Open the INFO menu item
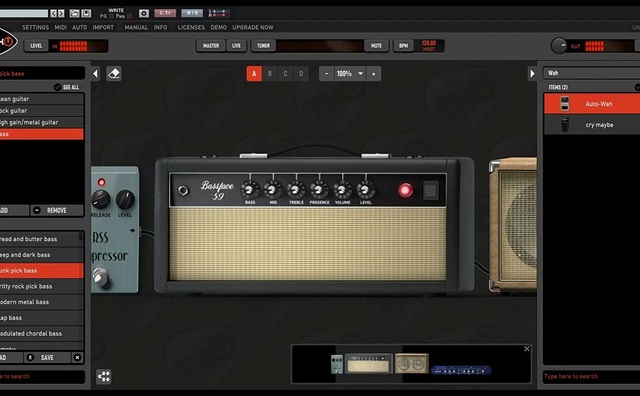The image size is (640, 396). pyautogui.click(x=160, y=27)
